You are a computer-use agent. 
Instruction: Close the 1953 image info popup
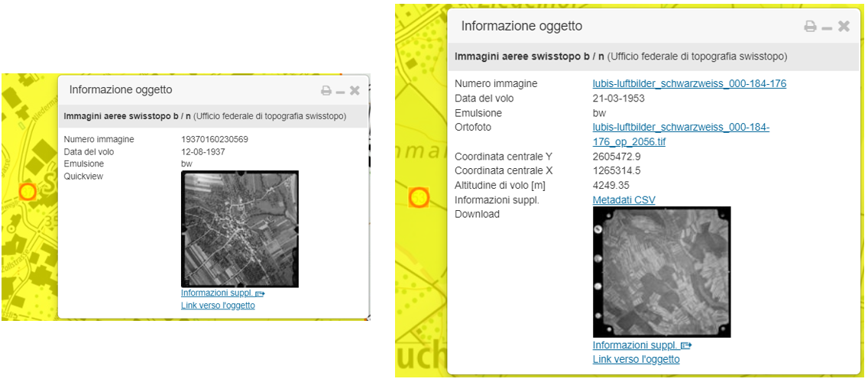pos(844,26)
